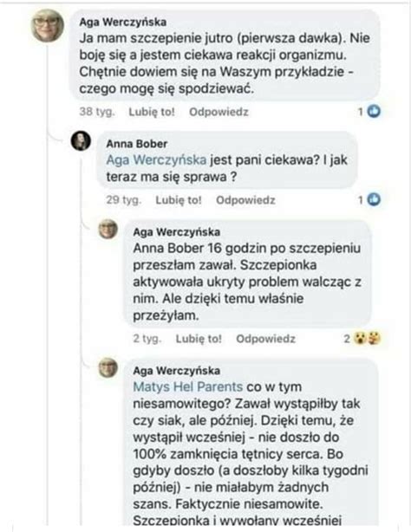The height and width of the screenshot is (532, 411).
Task: Open the Aga Werczyńska author name on the top comment
Action: [123, 22]
